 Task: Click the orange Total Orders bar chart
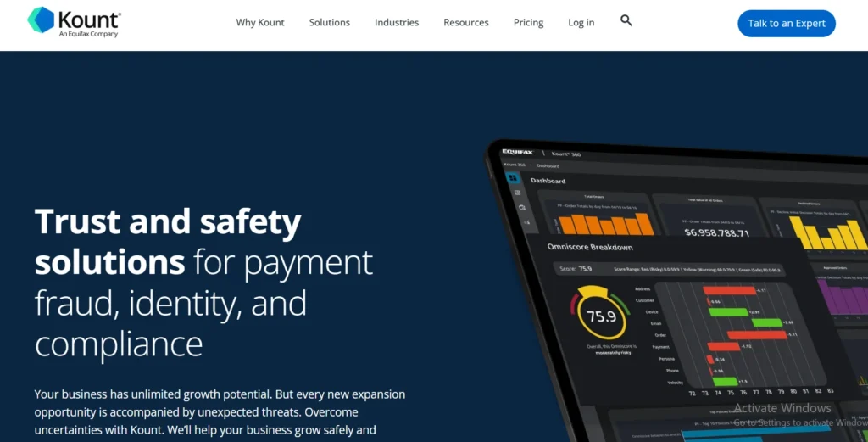[606, 224]
